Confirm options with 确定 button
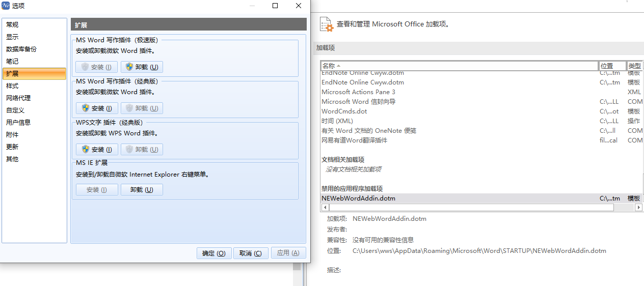Image resolution: width=644 pixels, height=286 pixels. click(x=214, y=253)
